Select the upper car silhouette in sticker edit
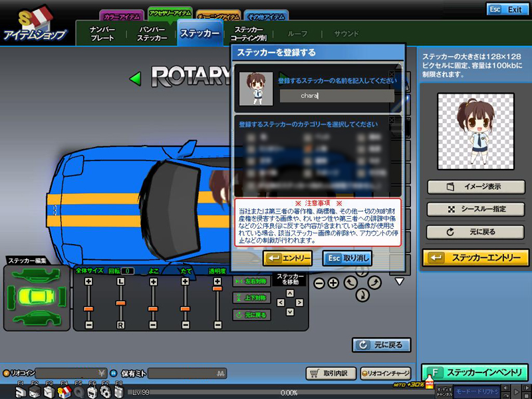The image size is (532, 399). (x=37, y=275)
